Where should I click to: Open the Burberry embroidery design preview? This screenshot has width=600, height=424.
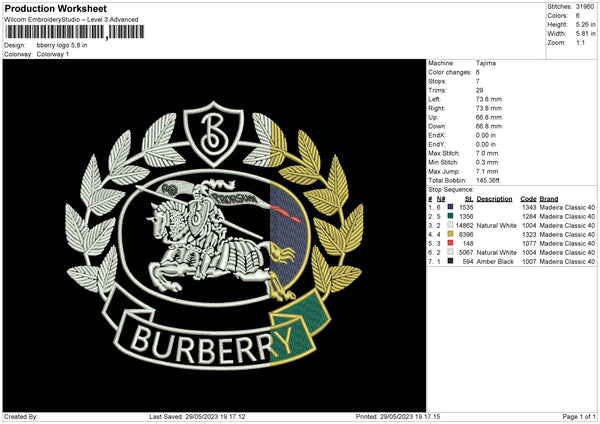click(214, 235)
